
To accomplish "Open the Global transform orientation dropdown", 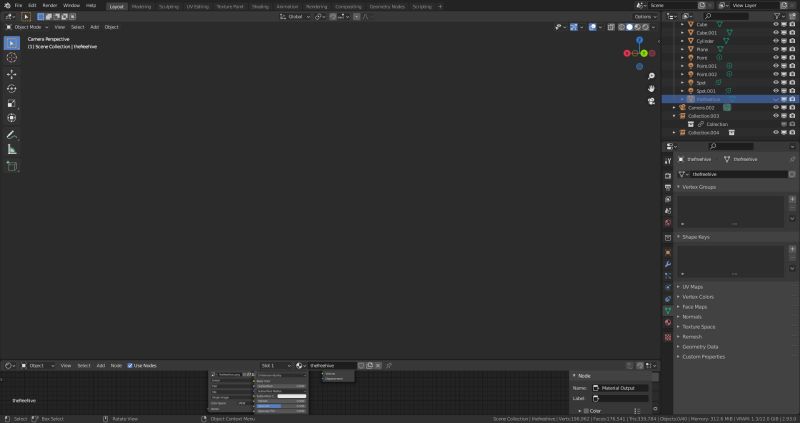I will (x=295, y=17).
